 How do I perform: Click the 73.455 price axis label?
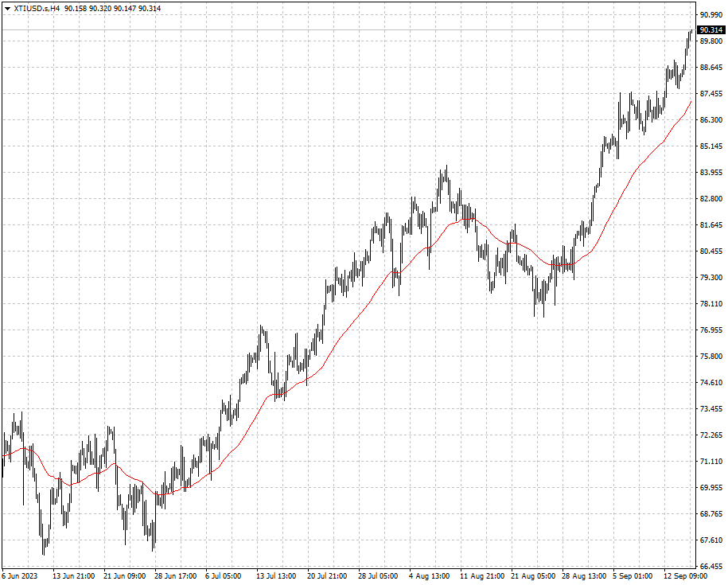pyautogui.click(x=710, y=409)
